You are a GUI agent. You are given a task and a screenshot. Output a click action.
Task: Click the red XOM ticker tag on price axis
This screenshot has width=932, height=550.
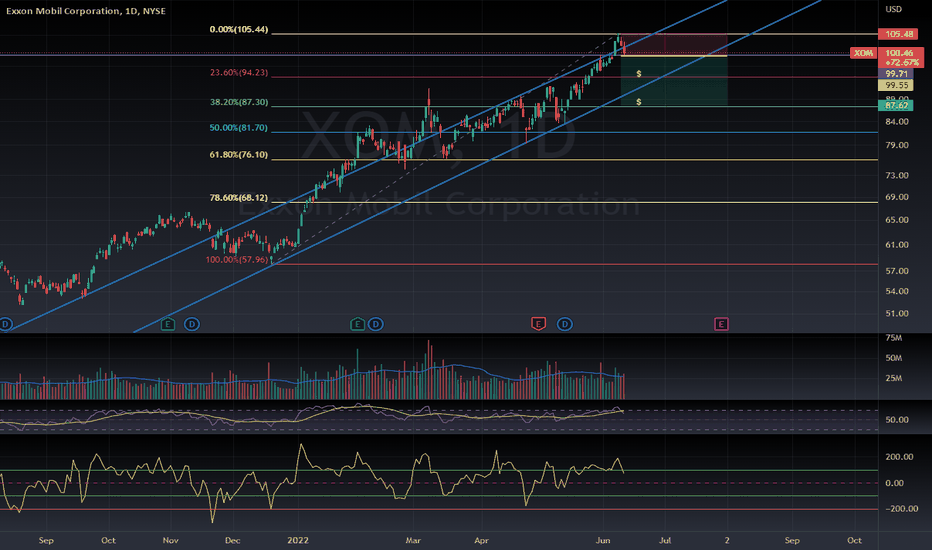click(x=863, y=54)
